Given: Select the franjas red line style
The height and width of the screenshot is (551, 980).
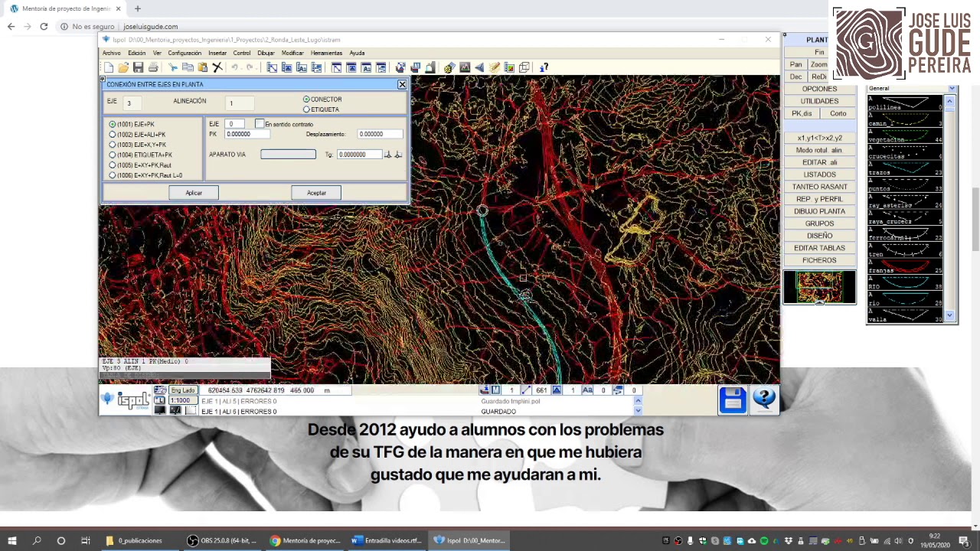Looking at the screenshot, I should click(x=905, y=266).
